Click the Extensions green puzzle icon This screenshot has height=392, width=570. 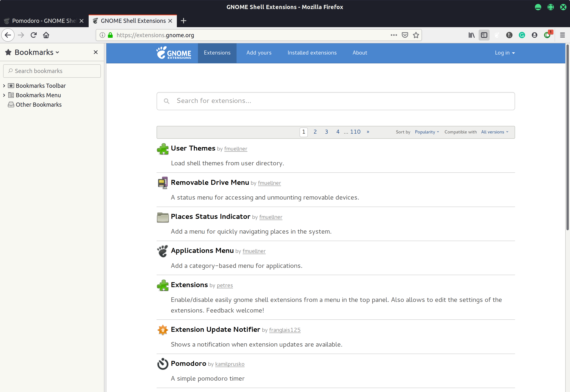pyautogui.click(x=163, y=285)
